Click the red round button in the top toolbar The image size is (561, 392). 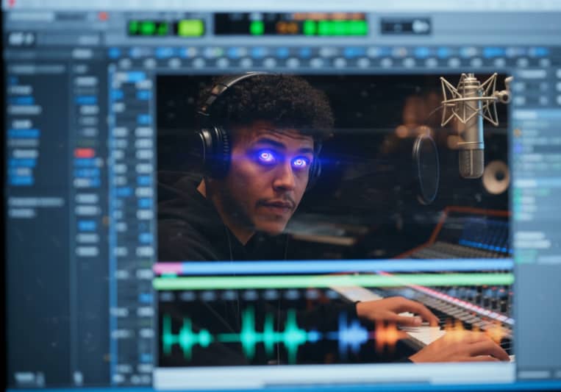(x=104, y=16)
